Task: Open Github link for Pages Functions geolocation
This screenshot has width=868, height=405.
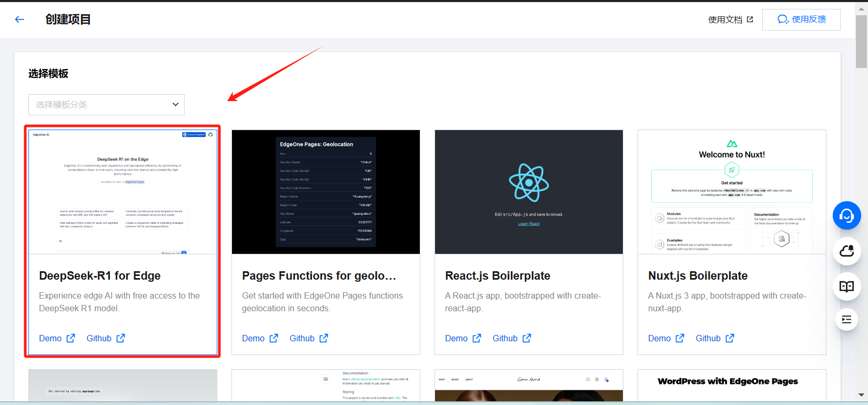Action: pyautogui.click(x=302, y=338)
